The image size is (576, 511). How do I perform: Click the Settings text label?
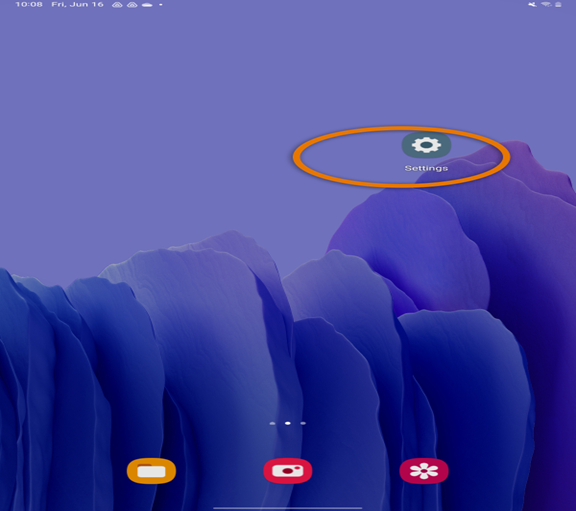(426, 168)
